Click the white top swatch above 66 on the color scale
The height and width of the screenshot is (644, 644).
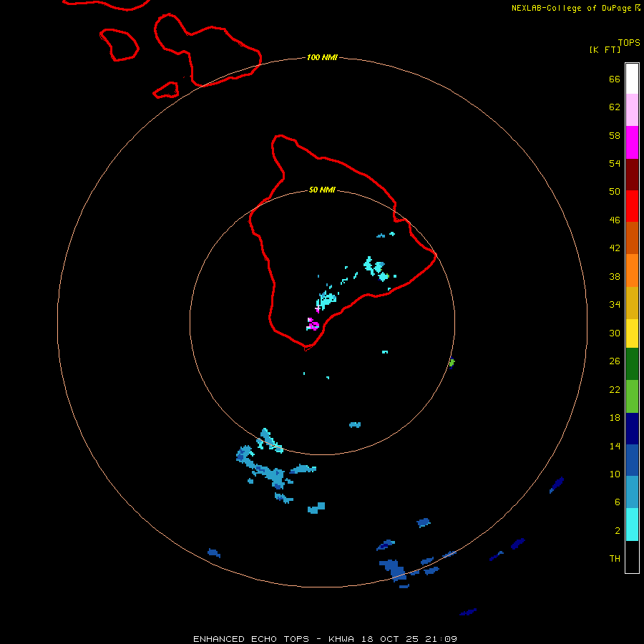point(632,79)
